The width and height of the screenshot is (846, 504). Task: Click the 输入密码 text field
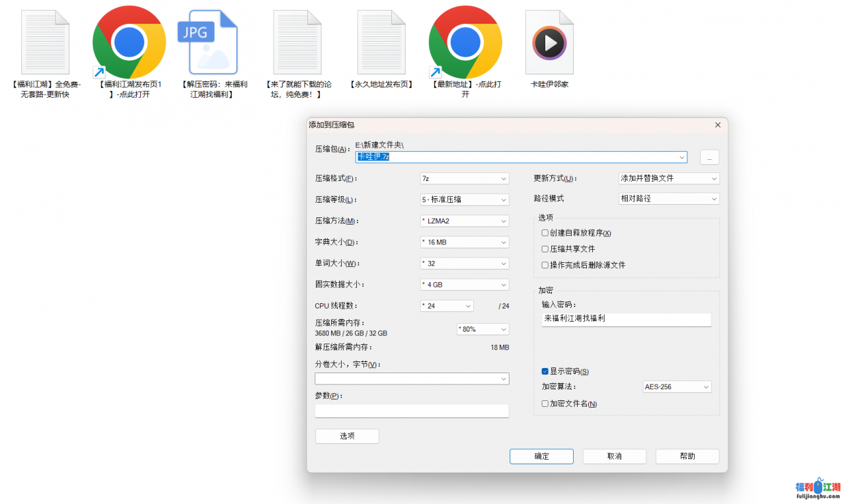pos(626,319)
